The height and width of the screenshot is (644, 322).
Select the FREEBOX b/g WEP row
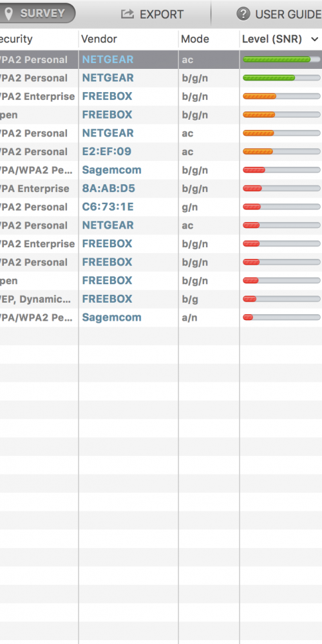[161, 299]
